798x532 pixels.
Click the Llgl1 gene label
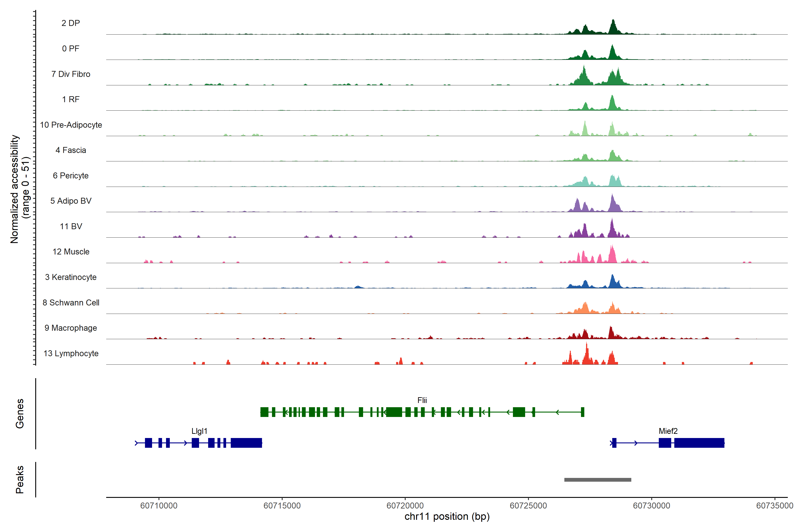click(x=199, y=431)
